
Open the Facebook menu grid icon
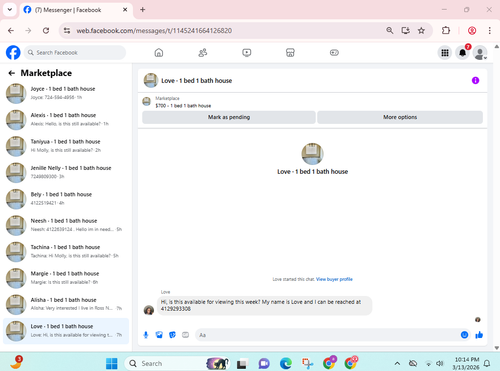[445, 53]
